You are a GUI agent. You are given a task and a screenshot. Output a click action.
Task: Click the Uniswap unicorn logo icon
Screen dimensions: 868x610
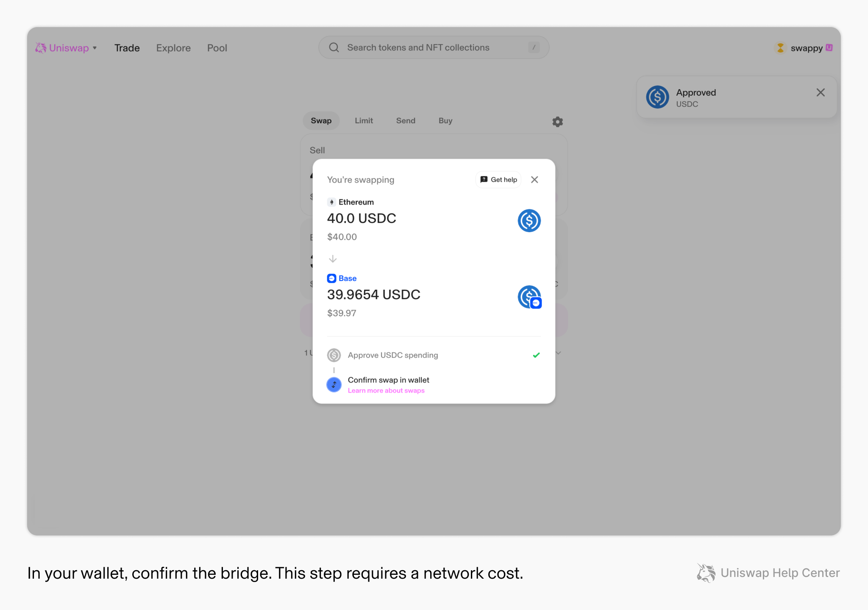click(x=41, y=48)
